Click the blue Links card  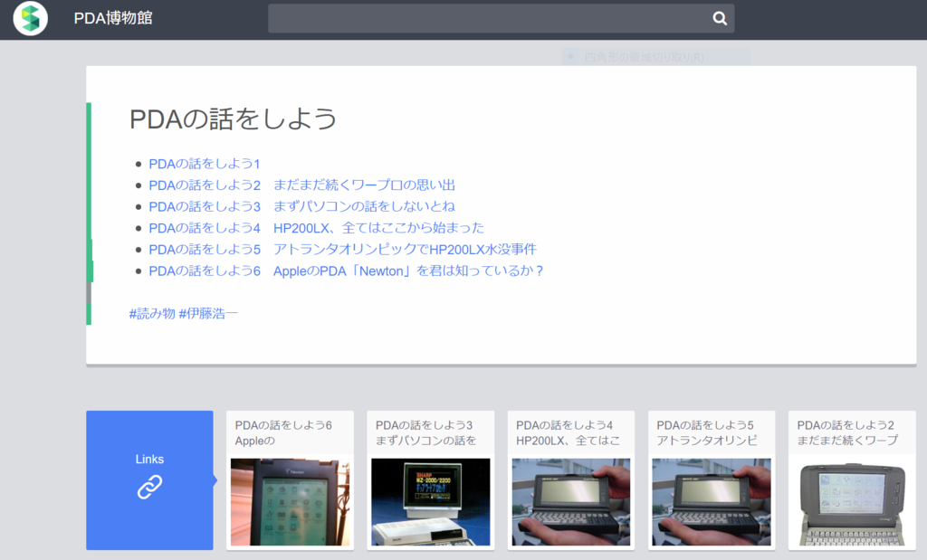pos(148,480)
